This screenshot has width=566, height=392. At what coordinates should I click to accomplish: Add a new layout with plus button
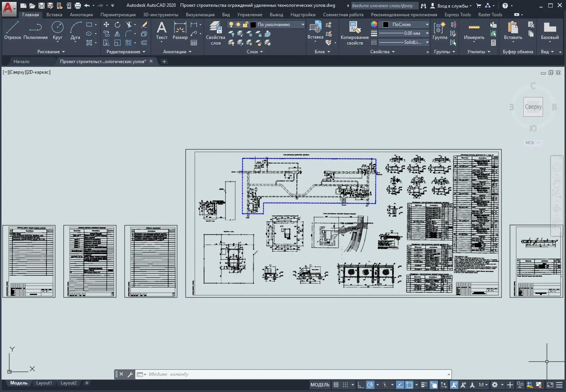pyautogui.click(x=87, y=383)
